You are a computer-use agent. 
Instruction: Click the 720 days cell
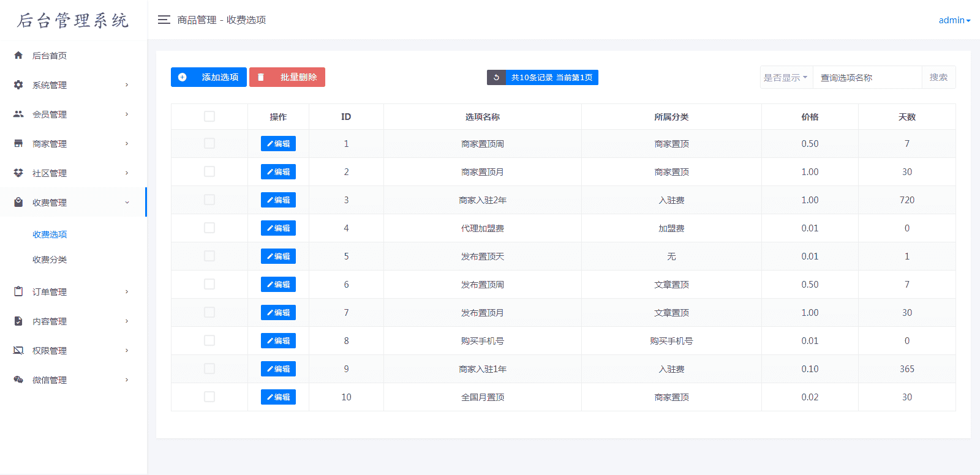click(x=907, y=200)
